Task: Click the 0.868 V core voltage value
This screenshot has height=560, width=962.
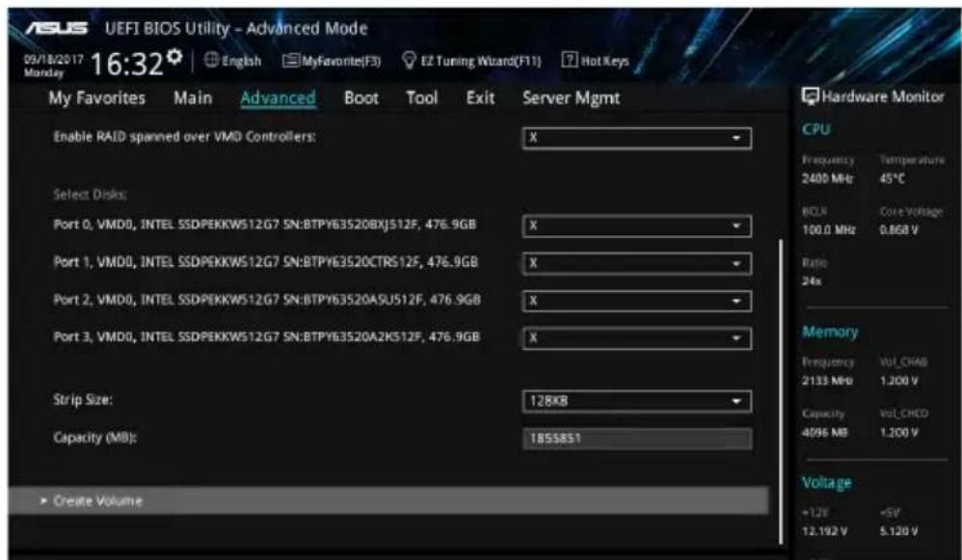Action: [x=898, y=230]
